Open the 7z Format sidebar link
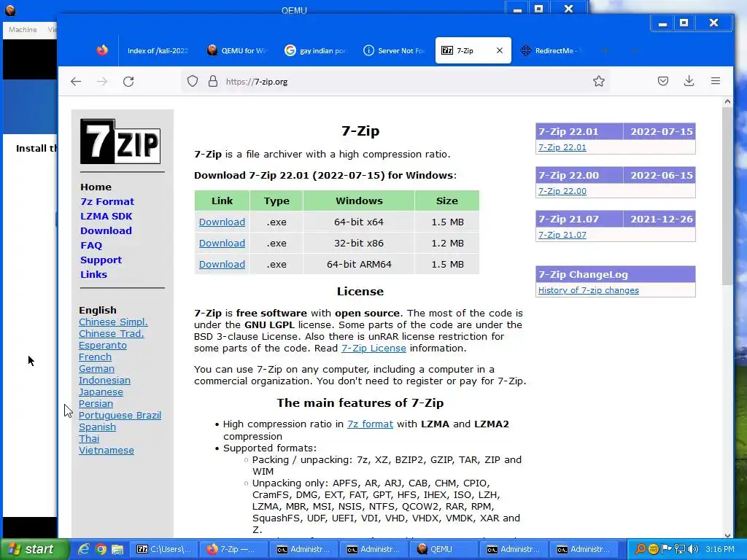Image resolution: width=747 pixels, height=560 pixels. click(107, 201)
